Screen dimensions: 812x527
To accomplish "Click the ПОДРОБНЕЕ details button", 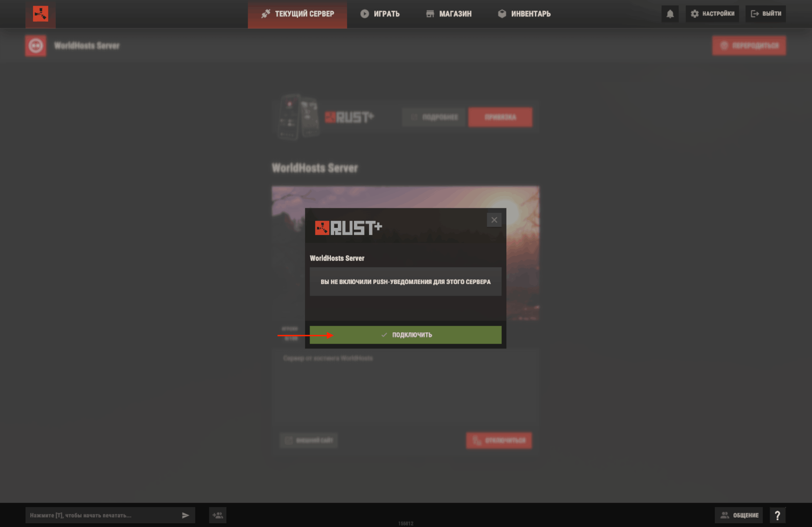I will (433, 117).
